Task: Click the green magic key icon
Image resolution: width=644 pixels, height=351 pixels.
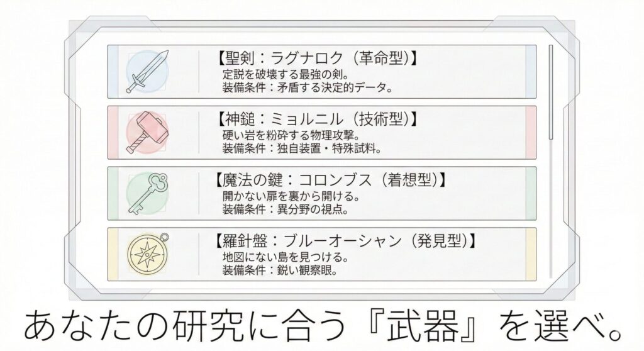Action: [148, 193]
